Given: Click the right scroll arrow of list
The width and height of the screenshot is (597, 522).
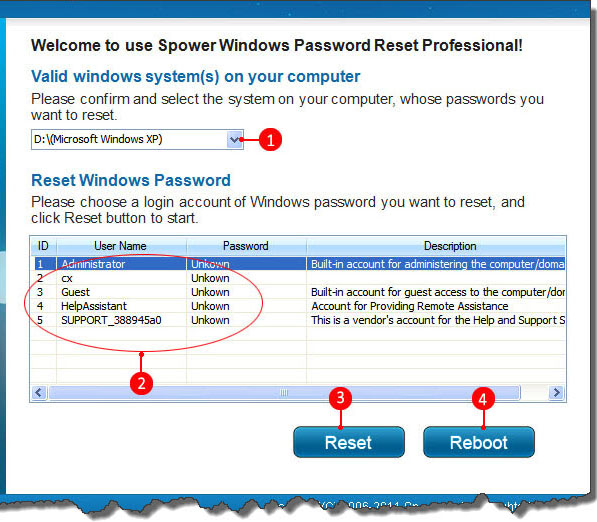Looking at the screenshot, I should [556, 392].
